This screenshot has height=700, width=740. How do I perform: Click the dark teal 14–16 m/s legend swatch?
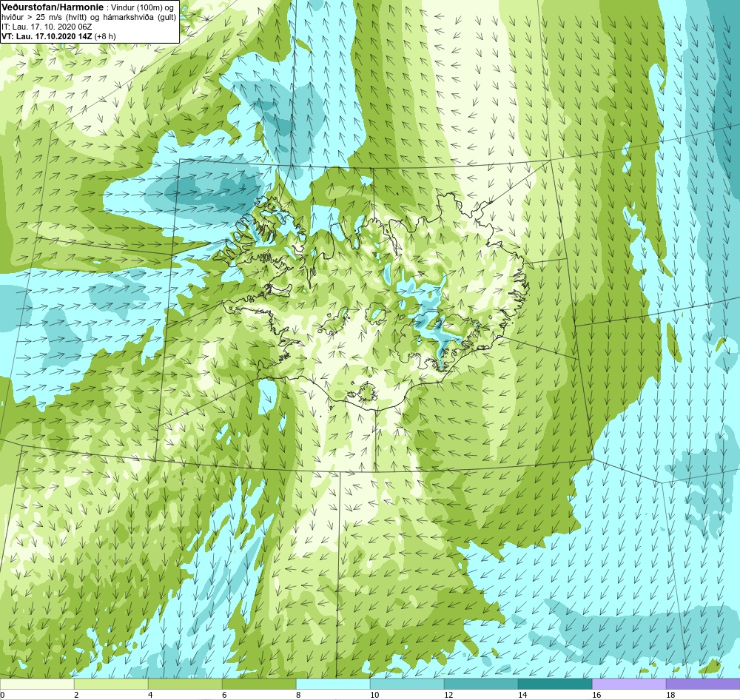555,684
